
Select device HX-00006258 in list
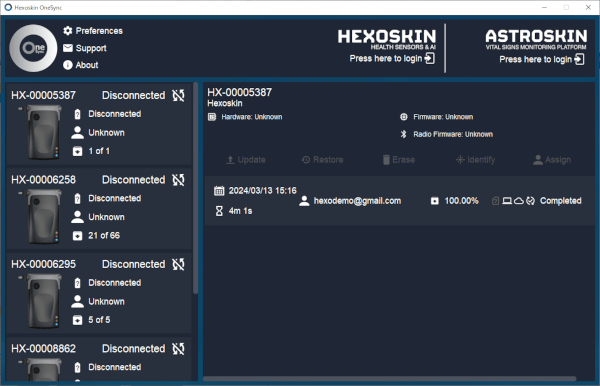pyautogui.click(x=99, y=209)
